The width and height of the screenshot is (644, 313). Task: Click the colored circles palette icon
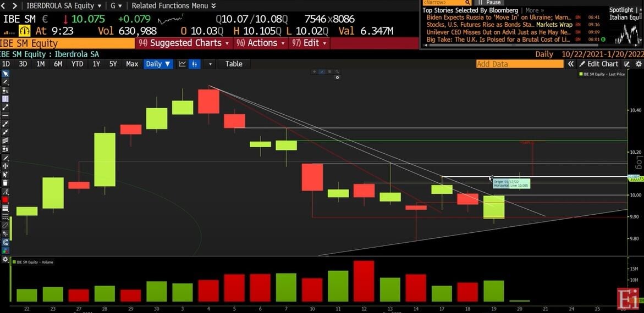[5, 251]
